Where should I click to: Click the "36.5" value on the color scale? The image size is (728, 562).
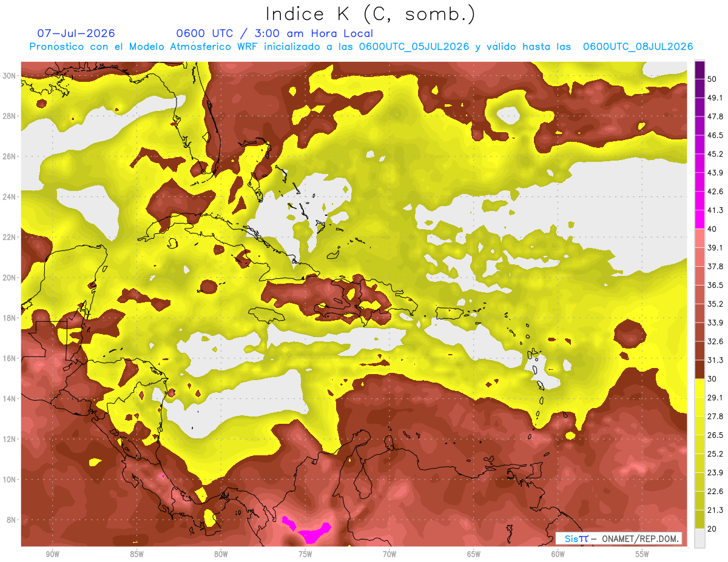(x=715, y=285)
